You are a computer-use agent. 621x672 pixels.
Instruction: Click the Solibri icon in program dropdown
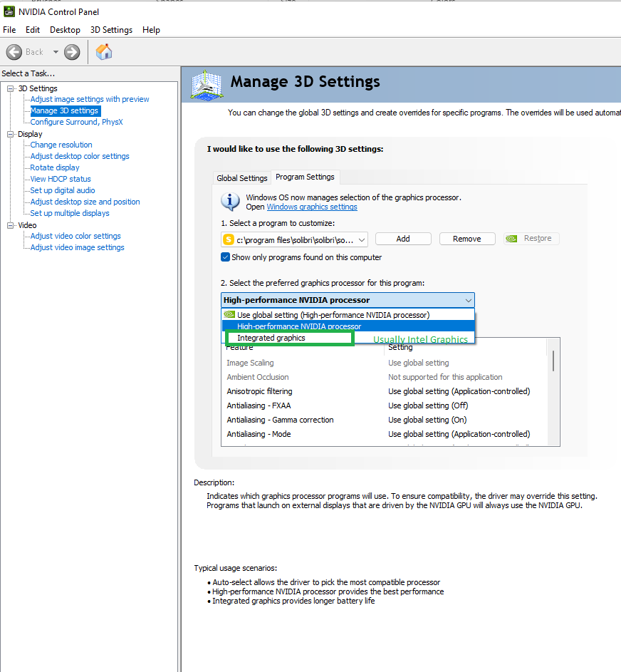tap(229, 239)
